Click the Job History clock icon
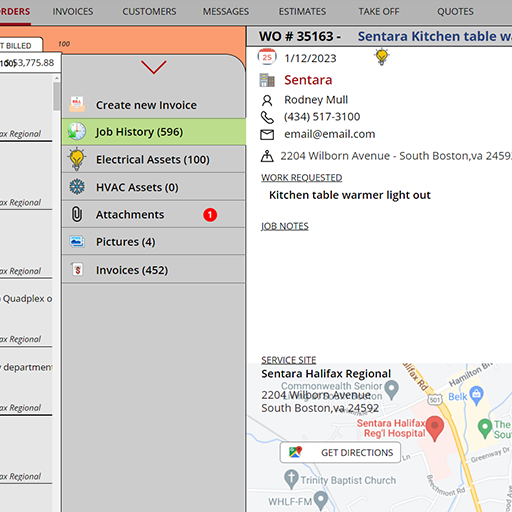Viewport: 512px width, 512px height. coord(77,131)
